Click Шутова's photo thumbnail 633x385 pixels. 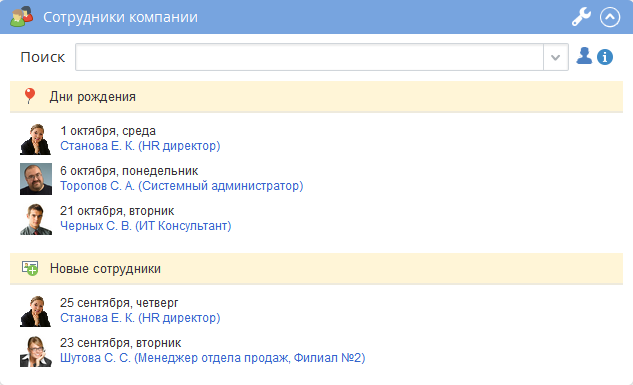tap(36, 351)
